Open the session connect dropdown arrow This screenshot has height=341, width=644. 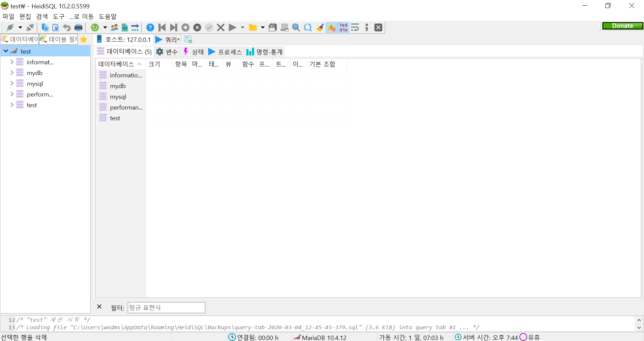coord(20,27)
